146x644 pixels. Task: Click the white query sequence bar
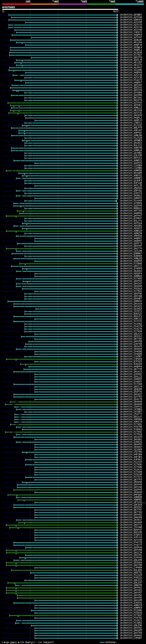click(x=60, y=10)
